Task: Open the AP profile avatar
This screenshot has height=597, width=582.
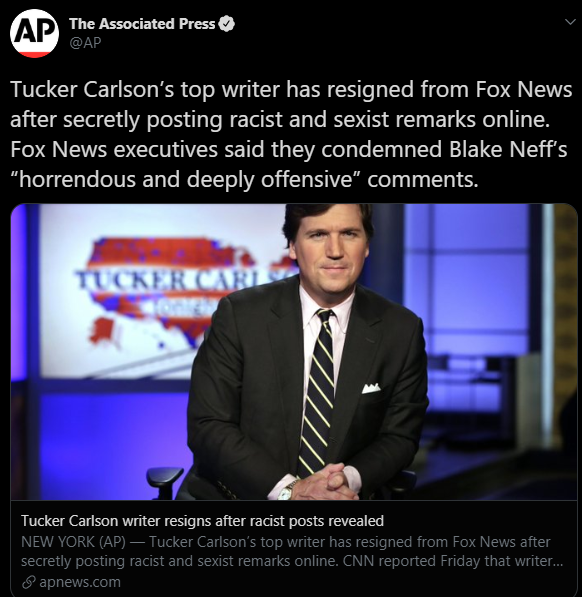Action: [34, 34]
